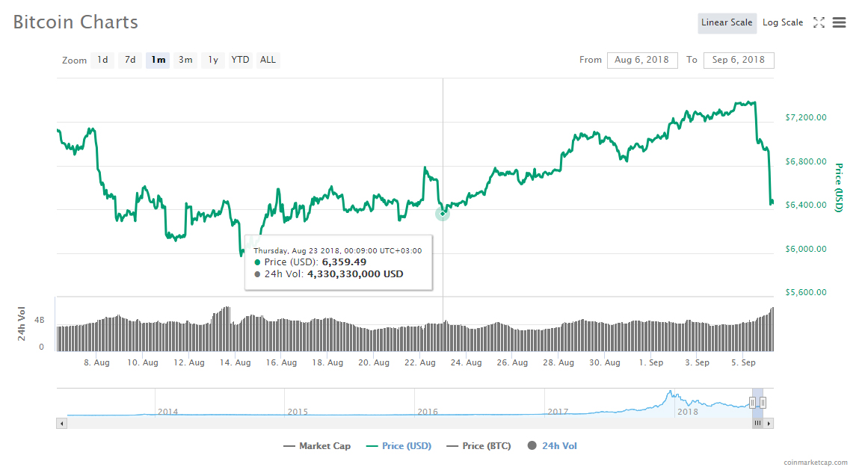Open the chart context menu icon
The image size is (868, 473).
[x=839, y=22]
